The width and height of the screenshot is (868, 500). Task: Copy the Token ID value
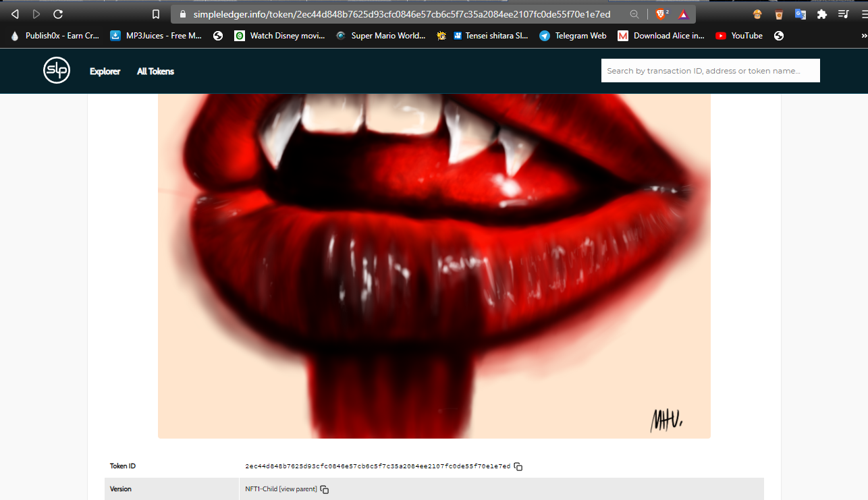click(518, 466)
